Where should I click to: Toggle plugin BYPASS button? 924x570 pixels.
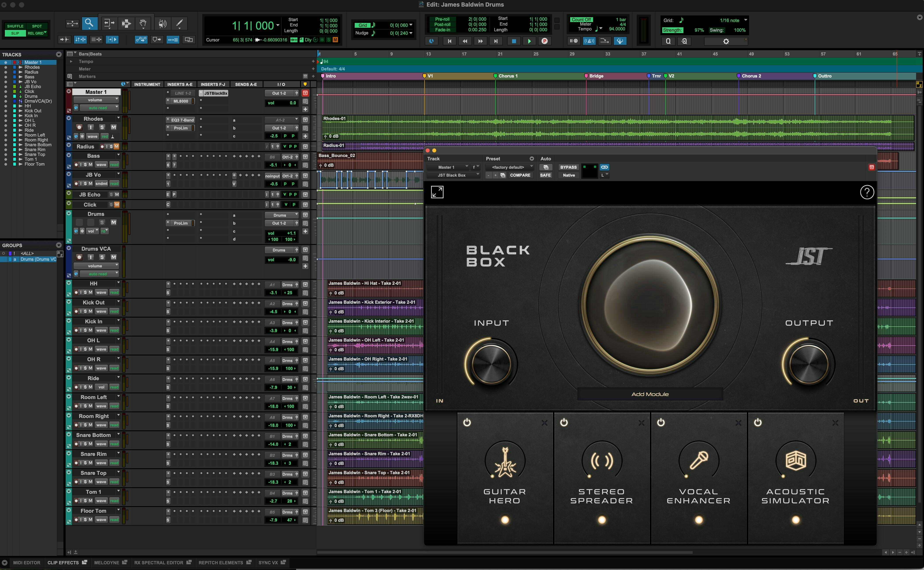coord(568,167)
